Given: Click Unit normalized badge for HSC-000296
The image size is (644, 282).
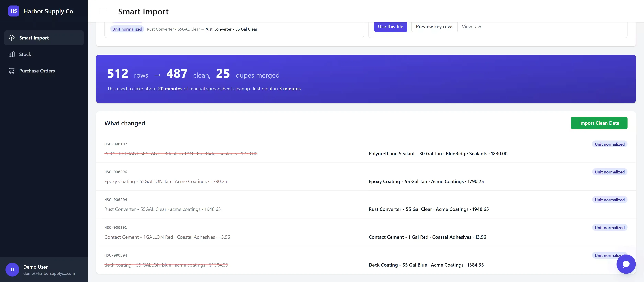Looking at the screenshot, I should pos(609,172).
